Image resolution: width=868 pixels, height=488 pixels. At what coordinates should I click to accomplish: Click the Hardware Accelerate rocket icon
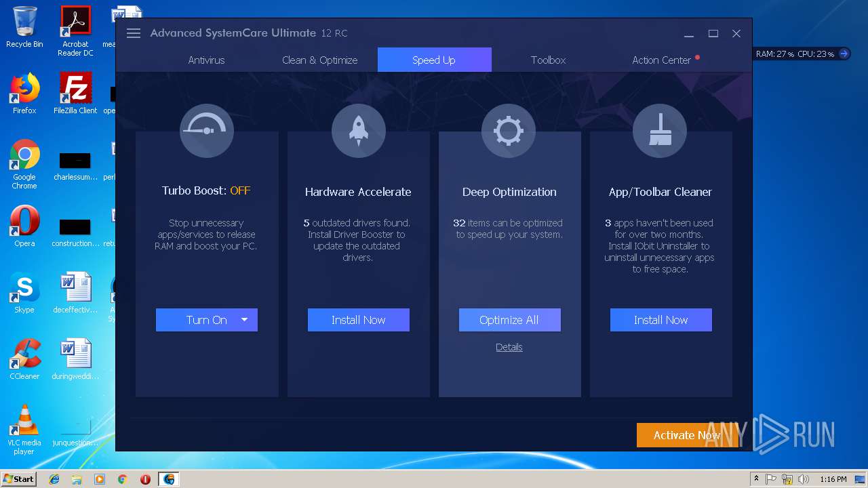coord(358,131)
